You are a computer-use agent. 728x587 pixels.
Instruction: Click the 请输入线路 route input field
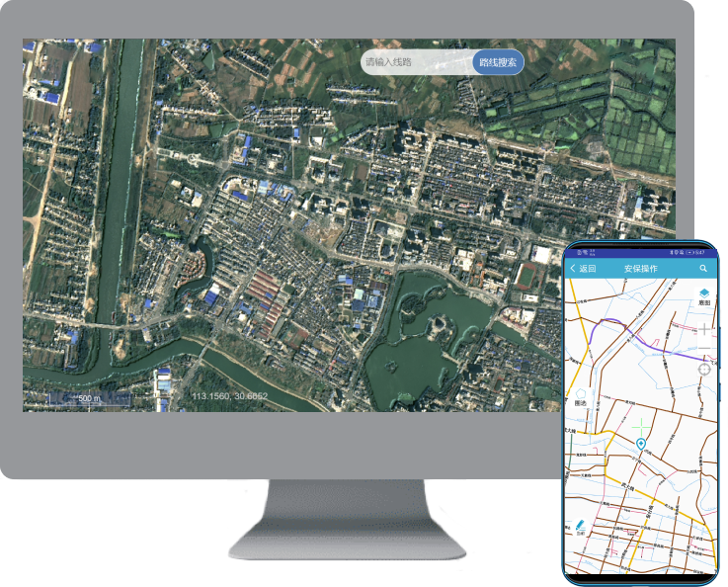(417, 62)
